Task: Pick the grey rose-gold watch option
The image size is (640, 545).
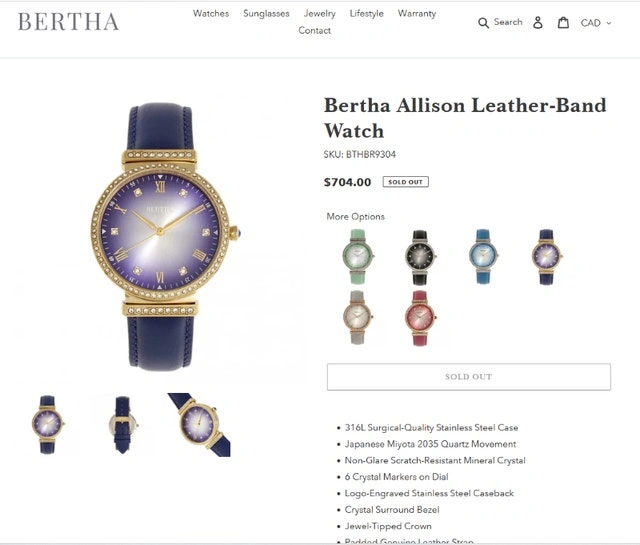Action: (x=358, y=318)
